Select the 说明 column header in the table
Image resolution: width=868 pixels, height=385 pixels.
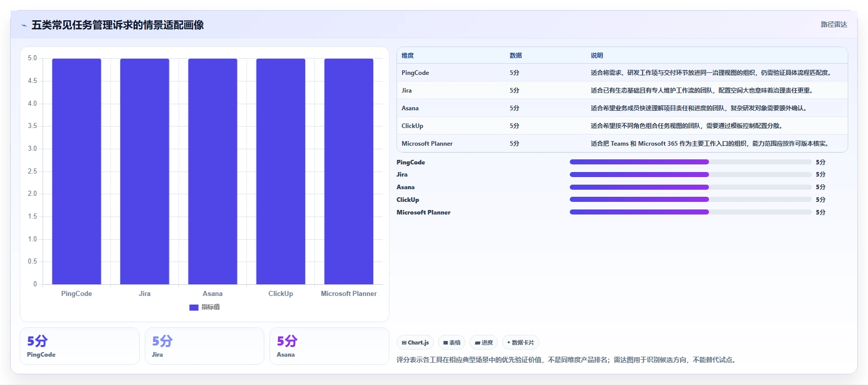click(x=597, y=56)
